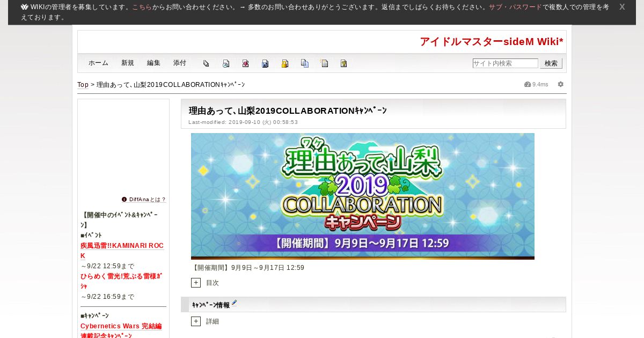Open the gear settings icon near breadcrumb

click(561, 84)
